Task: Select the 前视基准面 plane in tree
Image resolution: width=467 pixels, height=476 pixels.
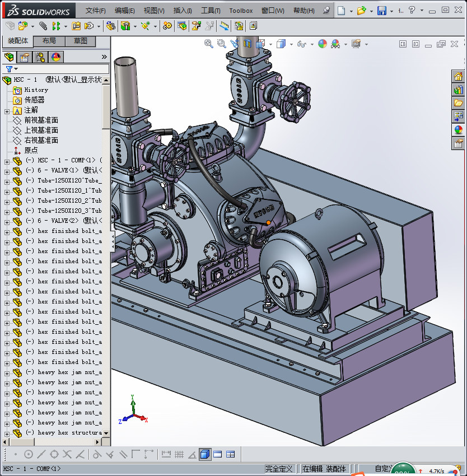Action: click(x=41, y=120)
